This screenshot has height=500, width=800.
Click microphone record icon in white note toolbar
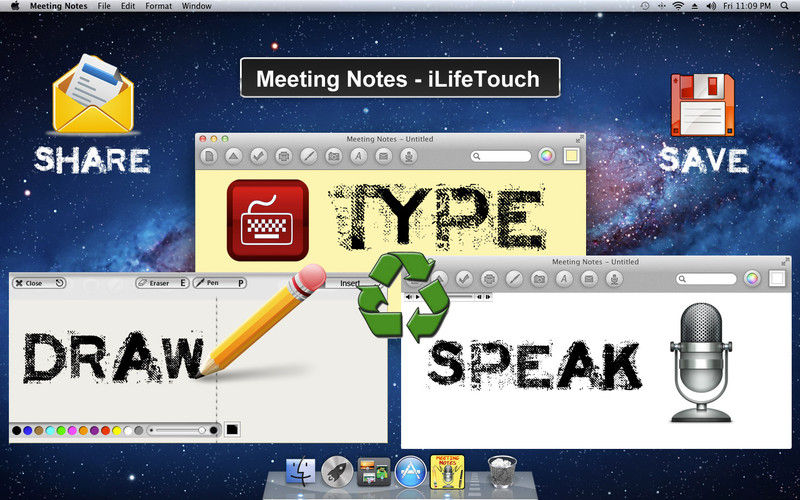(614, 279)
